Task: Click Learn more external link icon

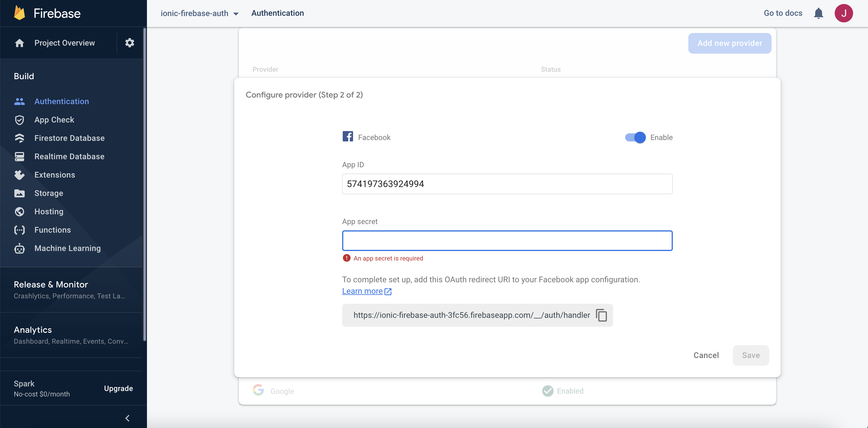Action: click(388, 292)
